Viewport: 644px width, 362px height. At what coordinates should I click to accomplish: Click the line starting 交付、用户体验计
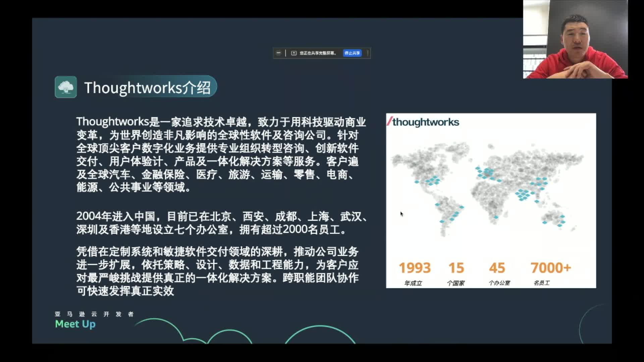tap(217, 162)
